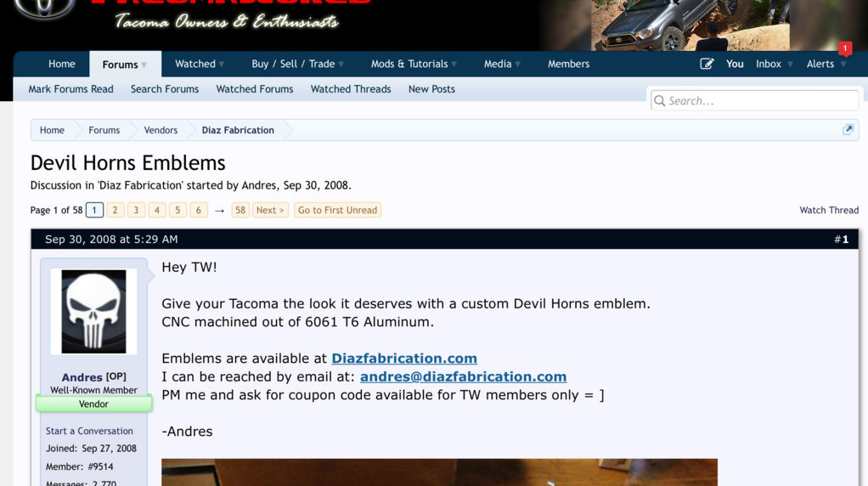Open post permalink #1
The height and width of the screenshot is (486, 868).
(842, 239)
